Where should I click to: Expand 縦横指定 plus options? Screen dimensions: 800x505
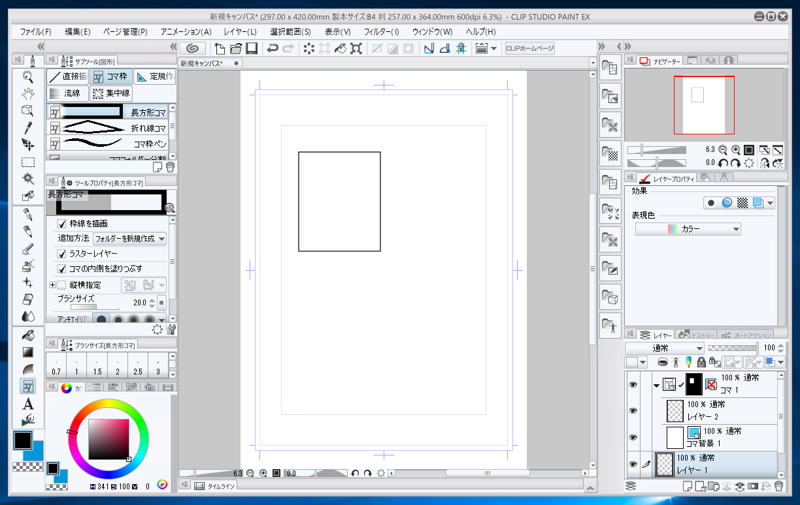[52, 285]
